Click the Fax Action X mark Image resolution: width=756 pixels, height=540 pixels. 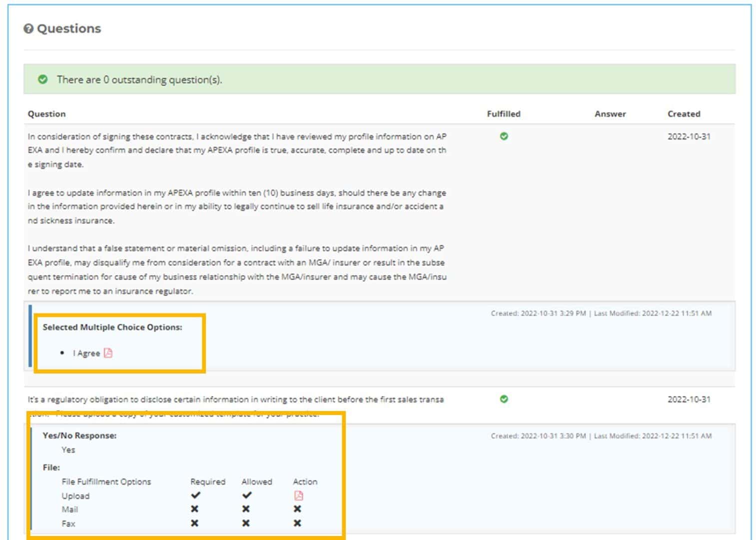pos(297,523)
